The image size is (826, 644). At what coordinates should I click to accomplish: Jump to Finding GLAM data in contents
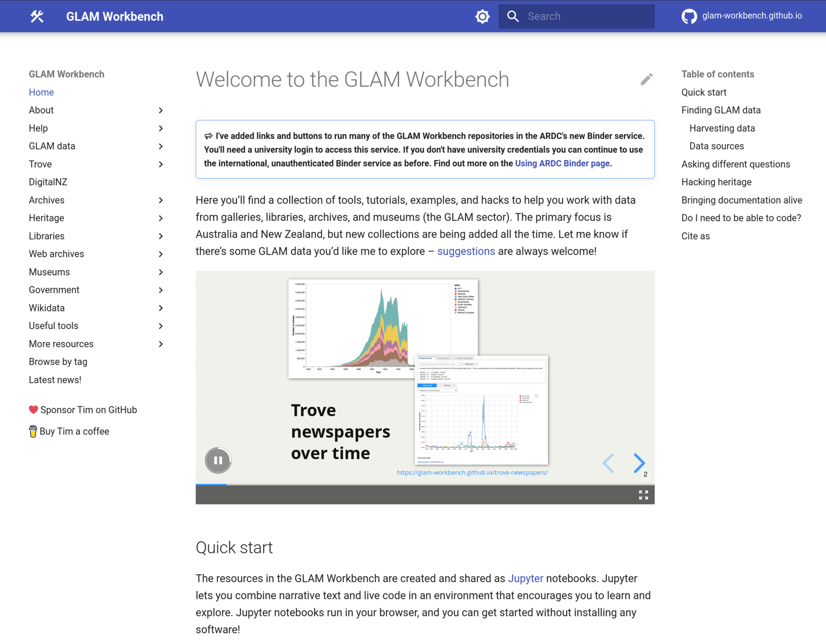tap(721, 110)
